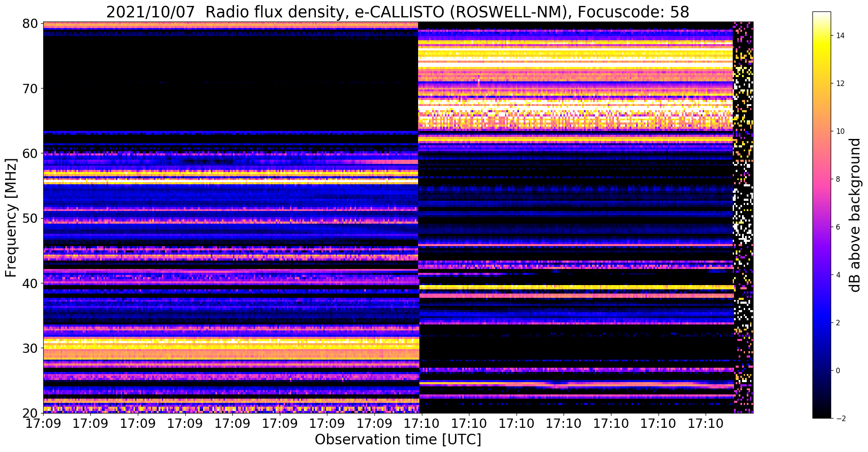Viewport: 868px width, 452px height.
Task: Click the first 17:10 time tick label
Action: (421, 424)
